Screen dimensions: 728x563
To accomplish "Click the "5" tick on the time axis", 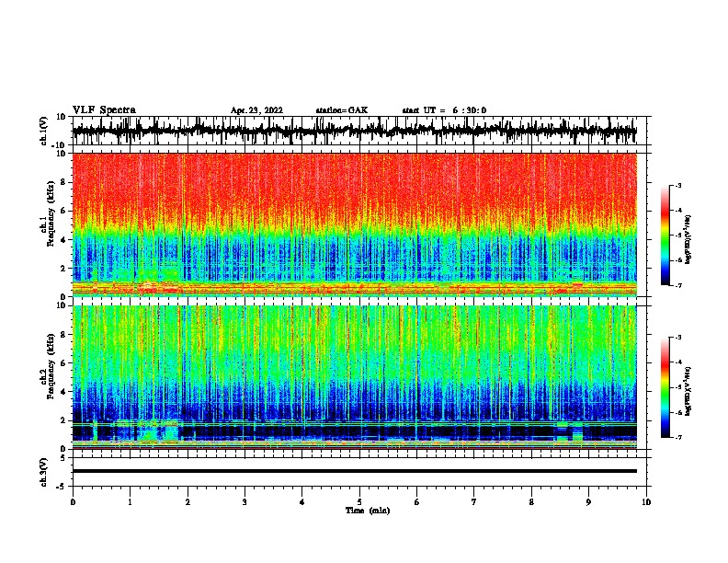I will (x=359, y=502).
